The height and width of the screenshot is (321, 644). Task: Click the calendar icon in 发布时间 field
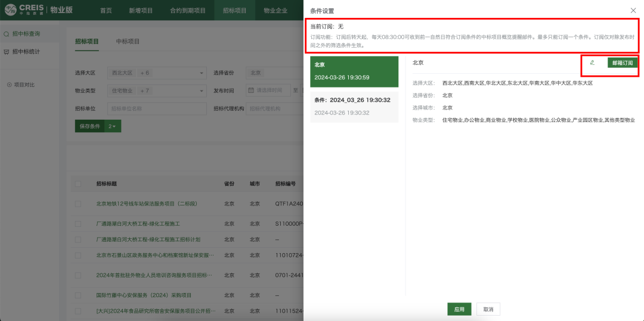point(252,91)
